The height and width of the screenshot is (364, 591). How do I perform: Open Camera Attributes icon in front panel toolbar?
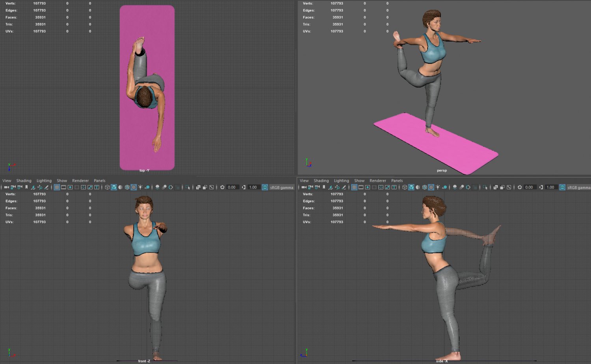pos(20,187)
